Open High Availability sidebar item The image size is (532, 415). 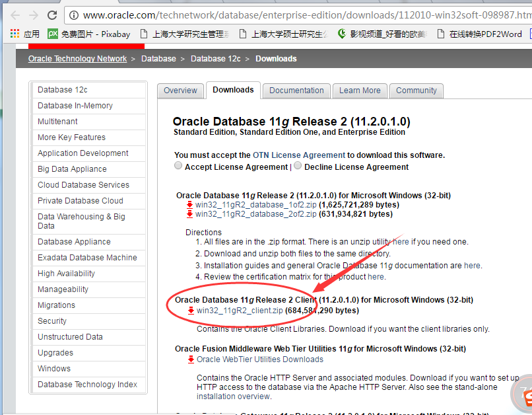[x=89, y=274]
